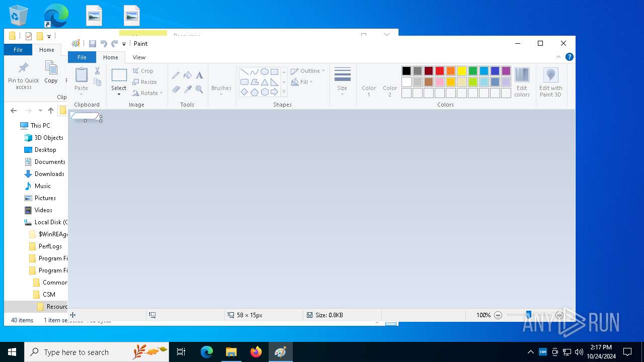Select the Pencil tool in Paint

(176, 75)
